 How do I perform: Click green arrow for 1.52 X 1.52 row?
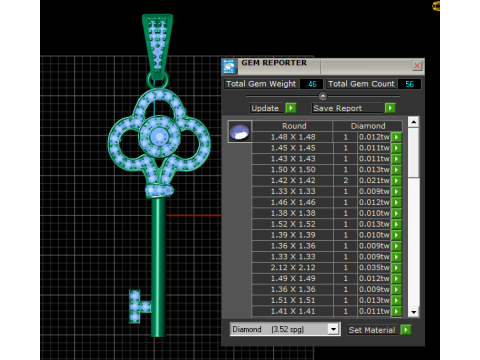point(396,224)
